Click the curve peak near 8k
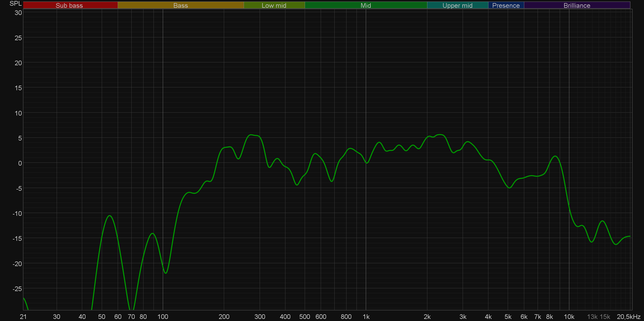644x321 pixels. tap(555, 156)
